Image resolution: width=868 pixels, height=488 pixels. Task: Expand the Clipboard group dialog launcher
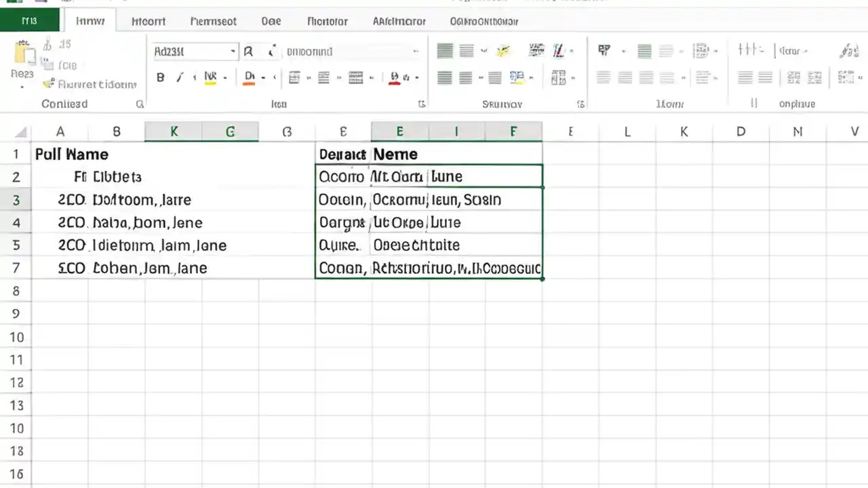tap(140, 104)
